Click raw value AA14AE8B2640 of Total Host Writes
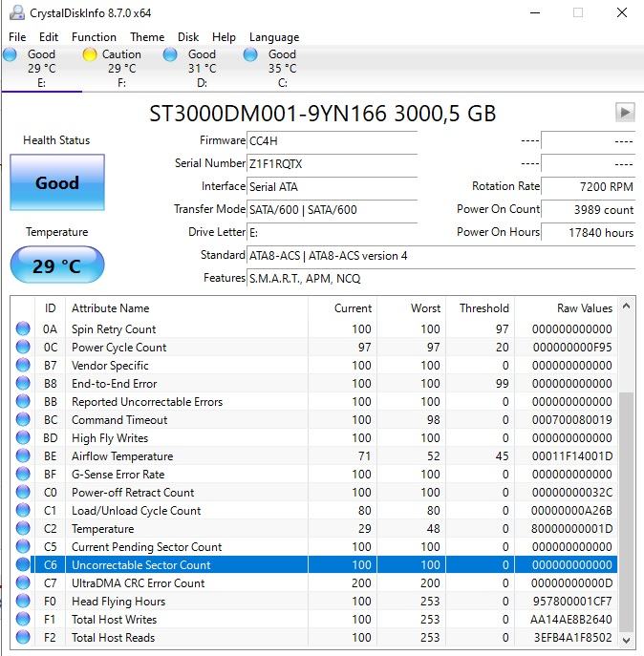The image size is (644, 656). 571,619
